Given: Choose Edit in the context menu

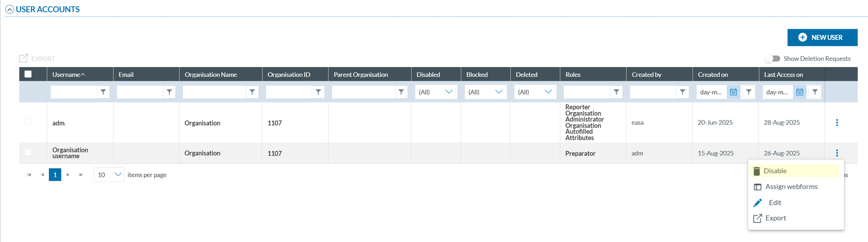Looking at the screenshot, I should click(775, 202).
